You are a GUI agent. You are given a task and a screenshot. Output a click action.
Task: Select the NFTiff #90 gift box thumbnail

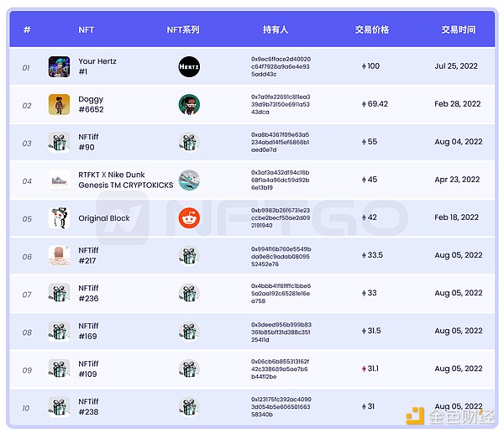pyautogui.click(x=59, y=143)
